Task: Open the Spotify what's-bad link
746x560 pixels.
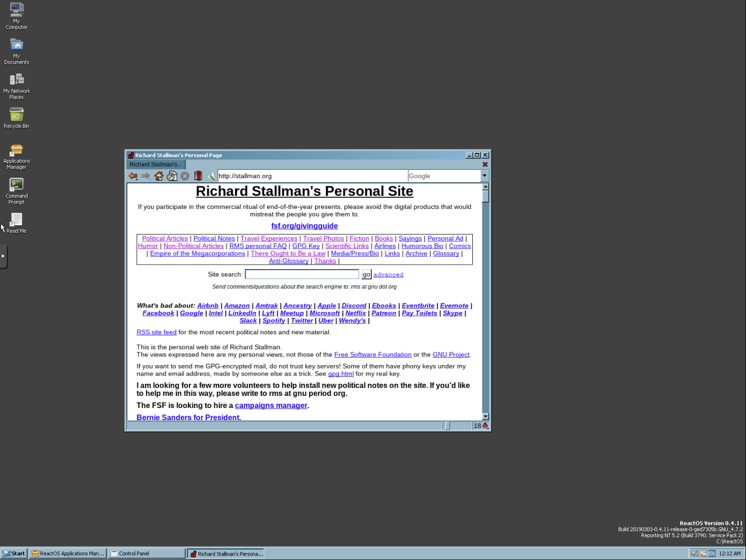Action: [274, 321]
